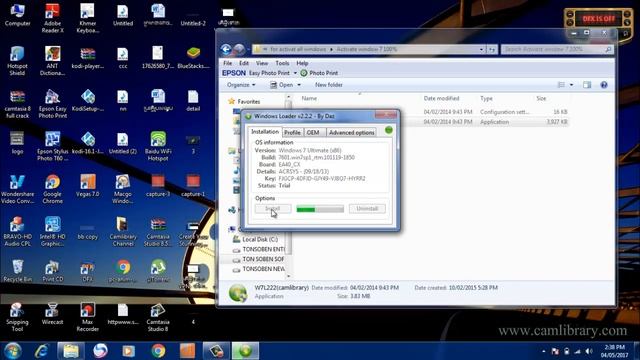Viewport: 640px width, 360px height.
Task: Expand the Open button dropdown arrow
Action: pos(299,85)
